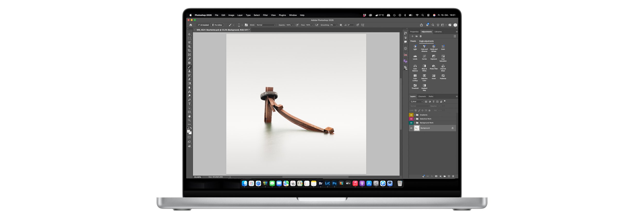This screenshot has height=215, width=644.
Task: Hide the Gradients layer group
Action: [x=411, y=115]
